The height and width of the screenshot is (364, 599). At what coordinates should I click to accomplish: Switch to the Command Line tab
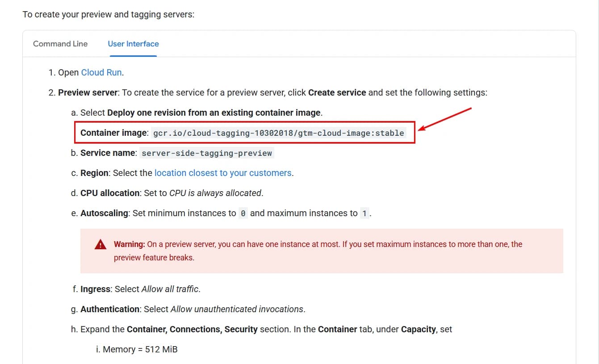click(60, 43)
